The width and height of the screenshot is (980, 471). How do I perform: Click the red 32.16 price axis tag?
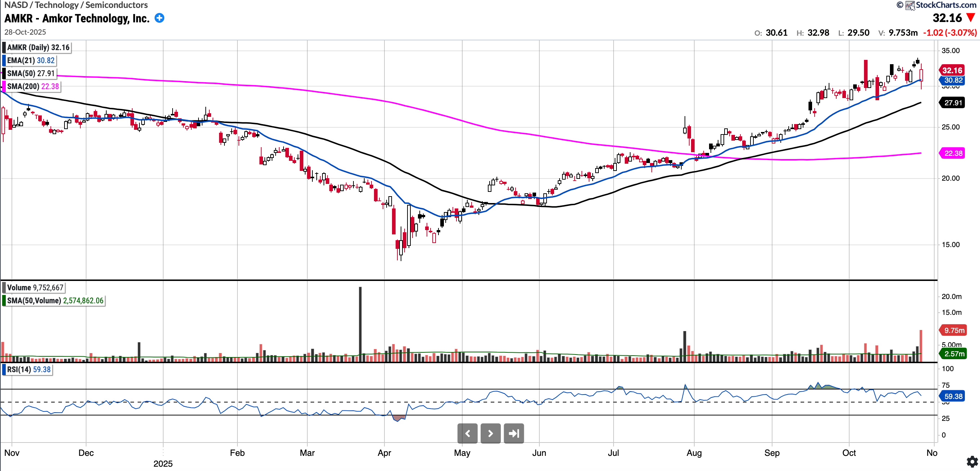point(952,70)
